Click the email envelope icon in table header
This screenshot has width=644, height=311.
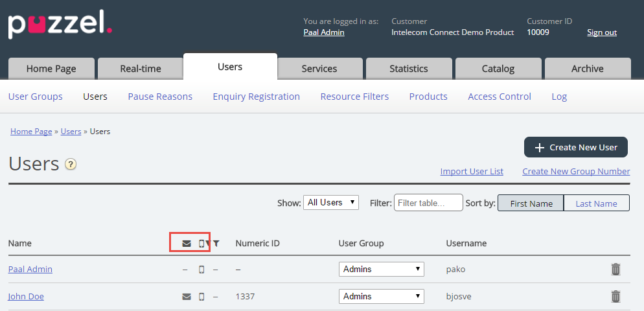[187, 244]
